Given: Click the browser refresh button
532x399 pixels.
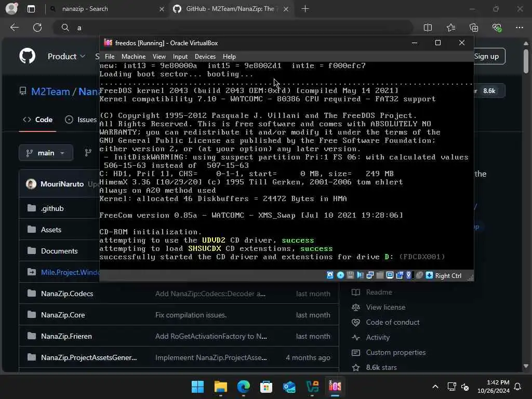Looking at the screenshot, I should coord(37,28).
